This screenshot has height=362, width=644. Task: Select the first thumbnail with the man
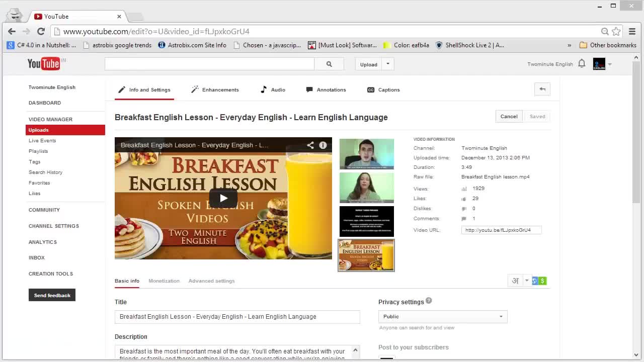(367, 154)
